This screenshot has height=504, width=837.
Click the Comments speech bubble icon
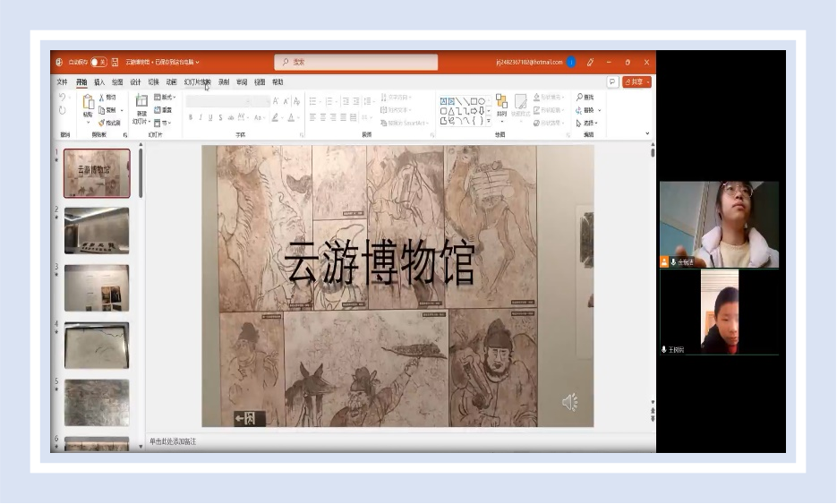[612, 81]
